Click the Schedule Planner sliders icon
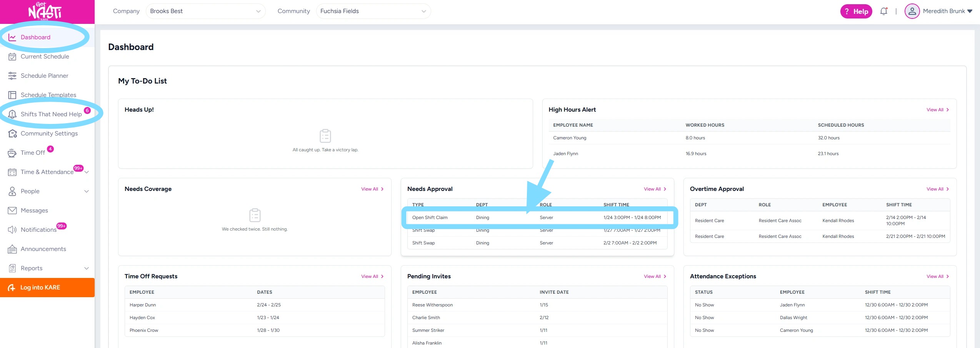Image resolution: width=980 pixels, height=348 pixels. click(12, 76)
